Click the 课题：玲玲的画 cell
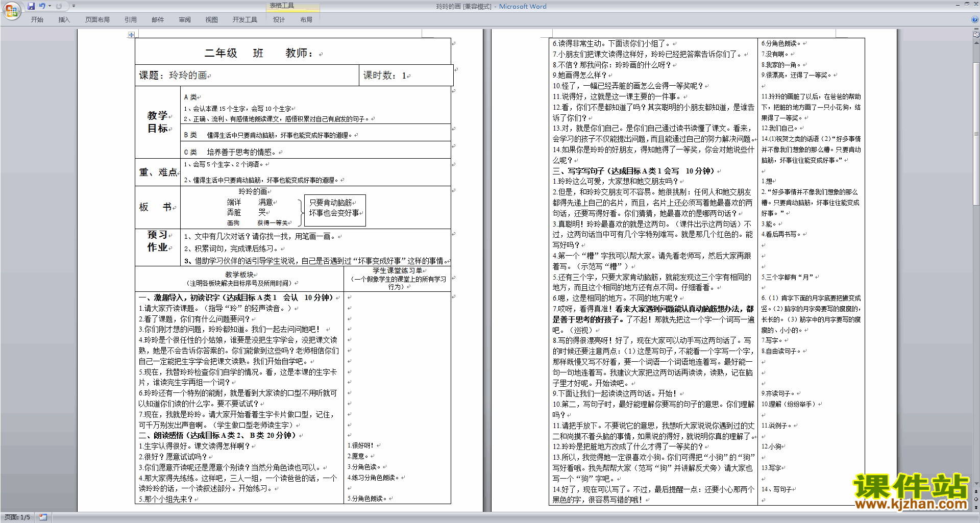Image resolution: width=980 pixels, height=523 pixels. [x=247, y=75]
